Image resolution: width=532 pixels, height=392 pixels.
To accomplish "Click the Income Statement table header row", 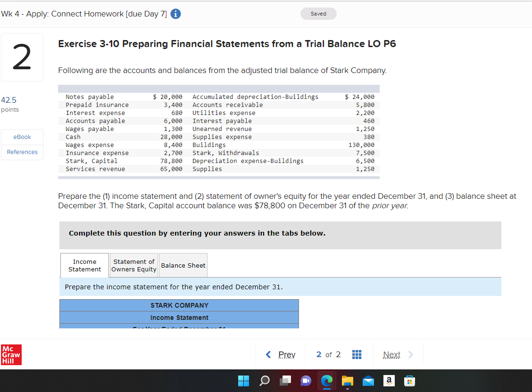I will tap(179, 318).
